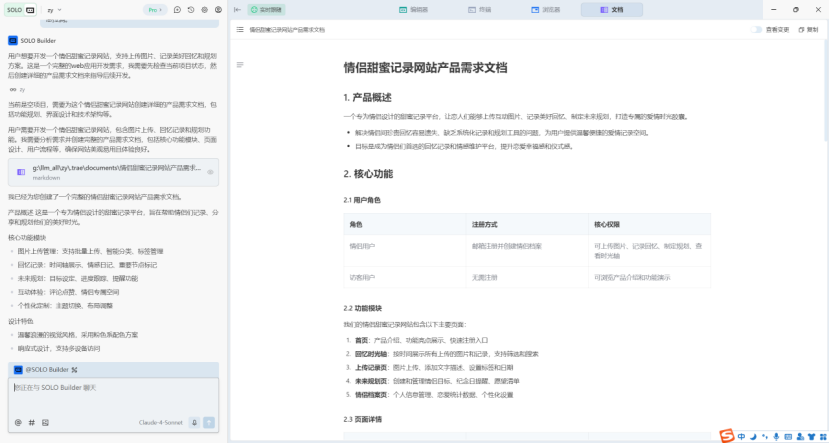Insert mention with the @ icon
Image resolution: width=830 pixels, height=444 pixels.
tap(18, 422)
